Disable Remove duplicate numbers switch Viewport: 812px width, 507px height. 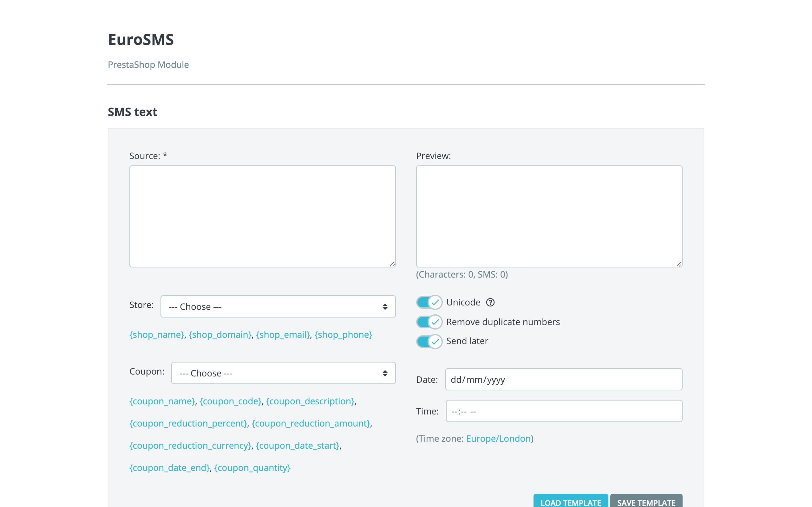tap(429, 322)
